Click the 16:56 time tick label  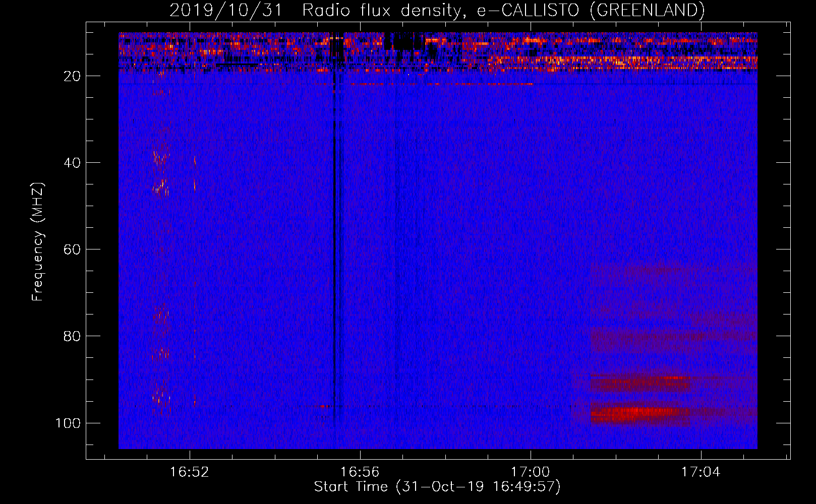coord(360,472)
